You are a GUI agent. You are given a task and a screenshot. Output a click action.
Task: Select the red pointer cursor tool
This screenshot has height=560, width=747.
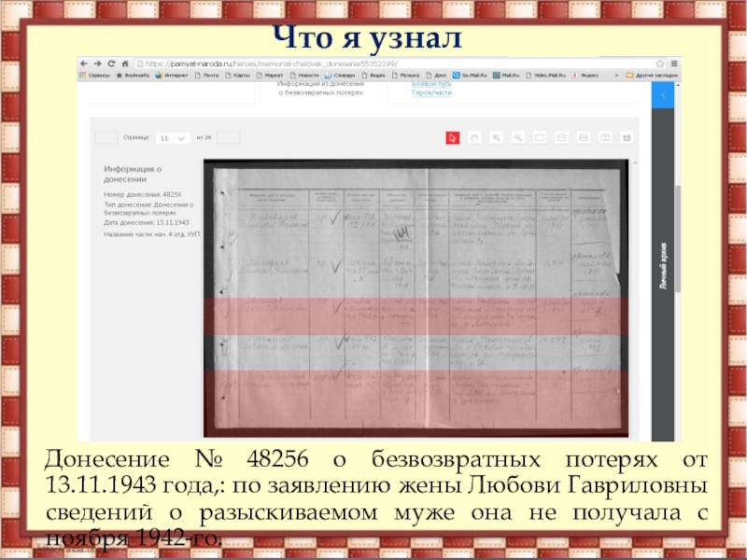453,138
